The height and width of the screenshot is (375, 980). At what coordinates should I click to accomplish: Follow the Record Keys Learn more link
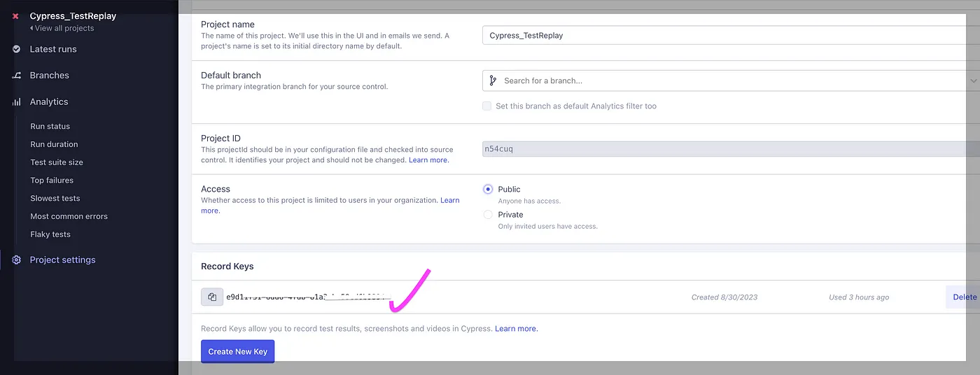[x=516, y=328]
